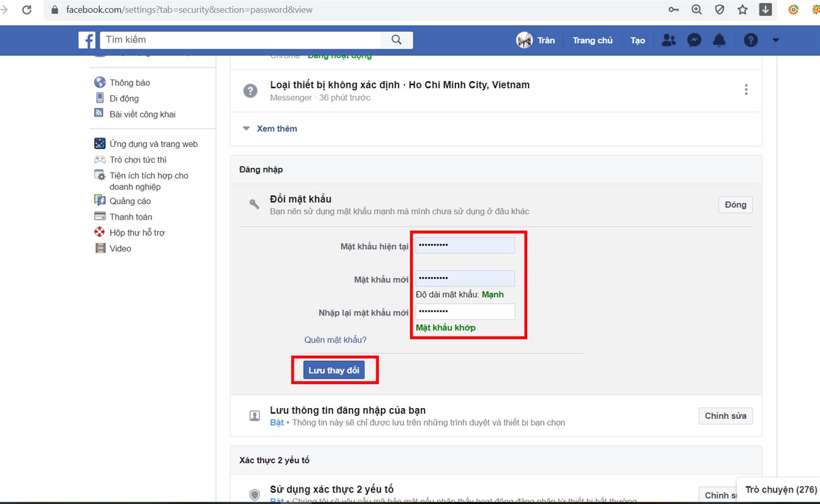Viewport: 820px width, 504px height.
Task: Open the Video settings tab
Action: pyautogui.click(x=120, y=249)
